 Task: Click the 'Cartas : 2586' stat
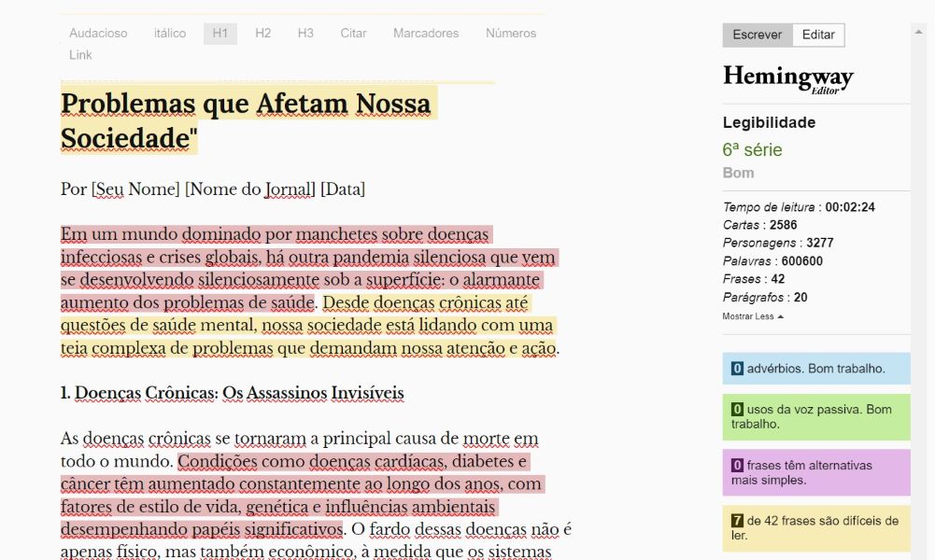point(759,225)
